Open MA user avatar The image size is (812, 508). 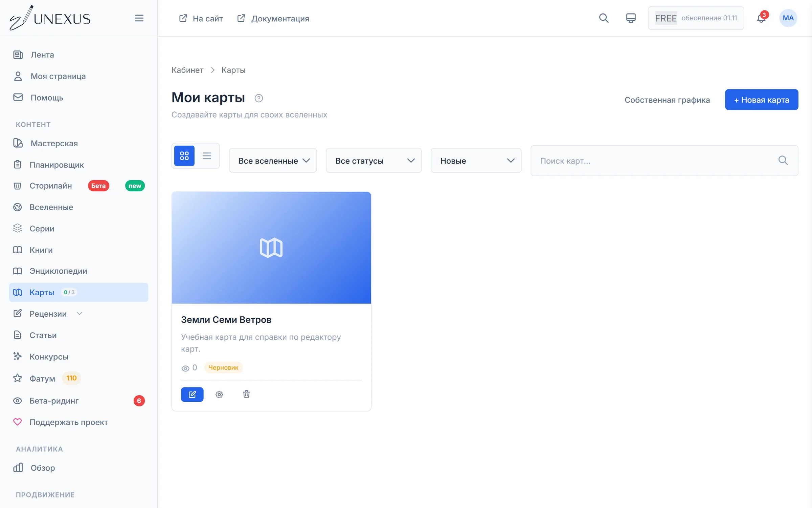coord(788,18)
